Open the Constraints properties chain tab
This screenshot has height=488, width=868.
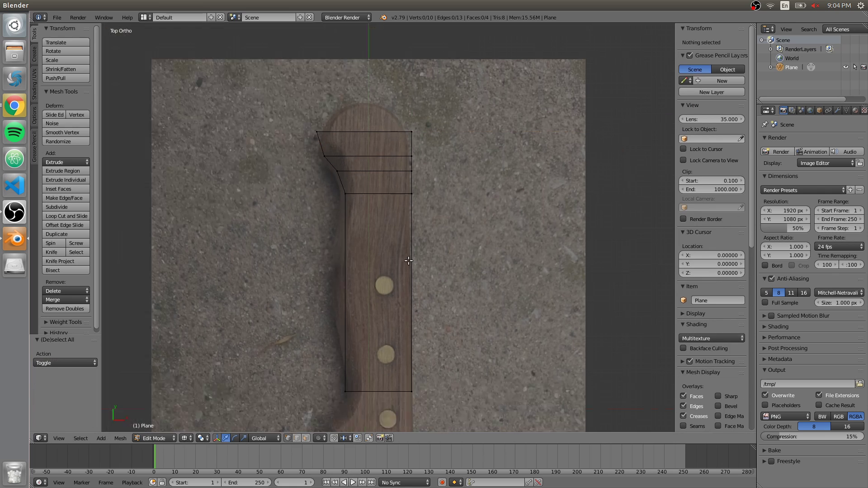[x=828, y=110]
